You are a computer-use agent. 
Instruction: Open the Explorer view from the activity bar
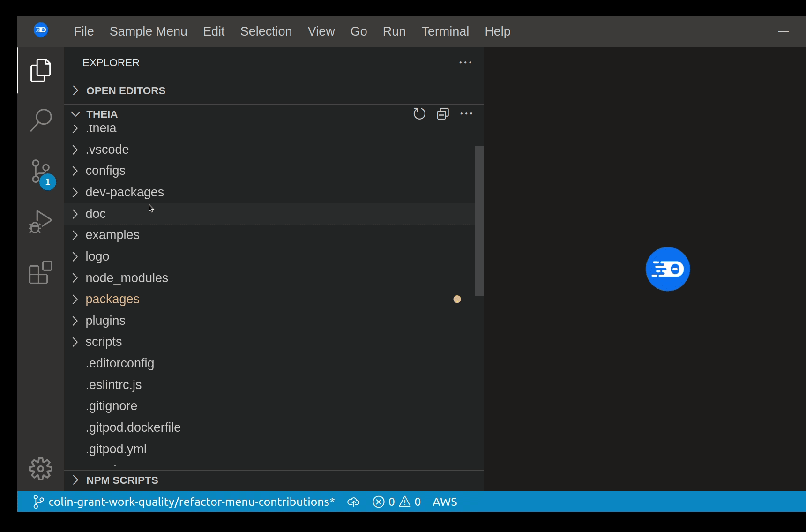click(41, 70)
